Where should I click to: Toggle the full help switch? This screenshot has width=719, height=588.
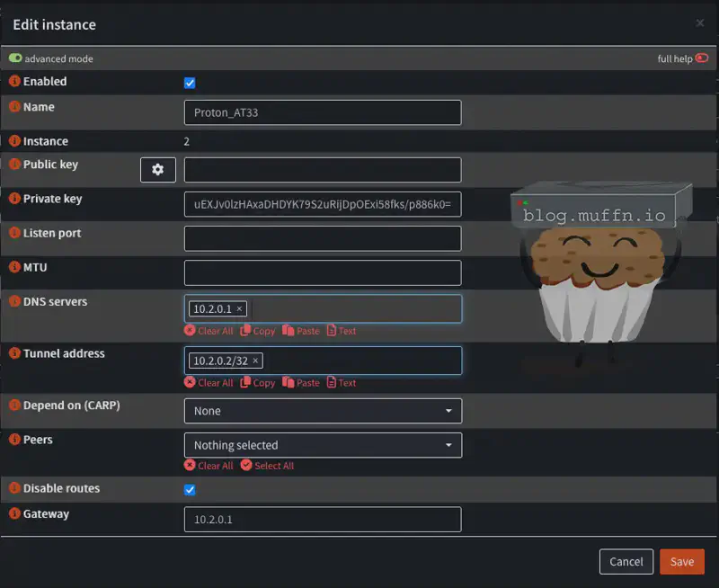coord(702,58)
